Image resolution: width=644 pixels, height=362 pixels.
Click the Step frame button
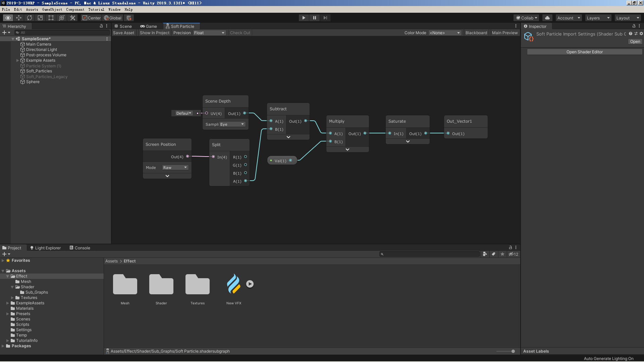click(325, 18)
